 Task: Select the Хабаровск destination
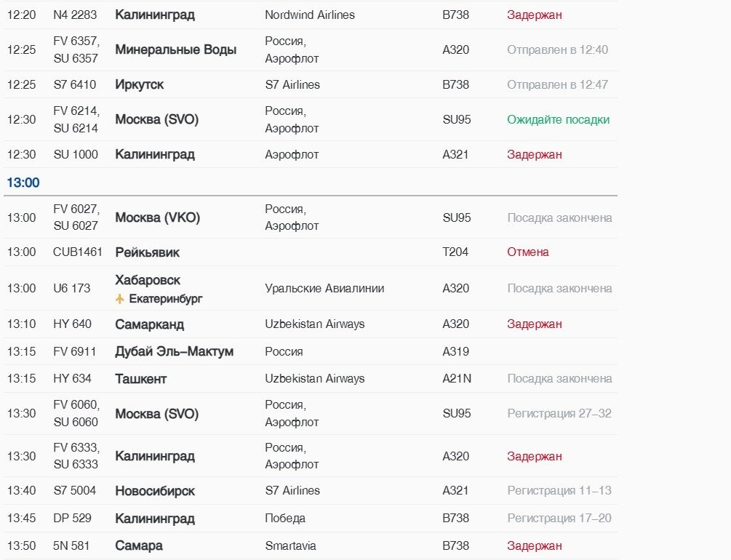click(x=148, y=280)
